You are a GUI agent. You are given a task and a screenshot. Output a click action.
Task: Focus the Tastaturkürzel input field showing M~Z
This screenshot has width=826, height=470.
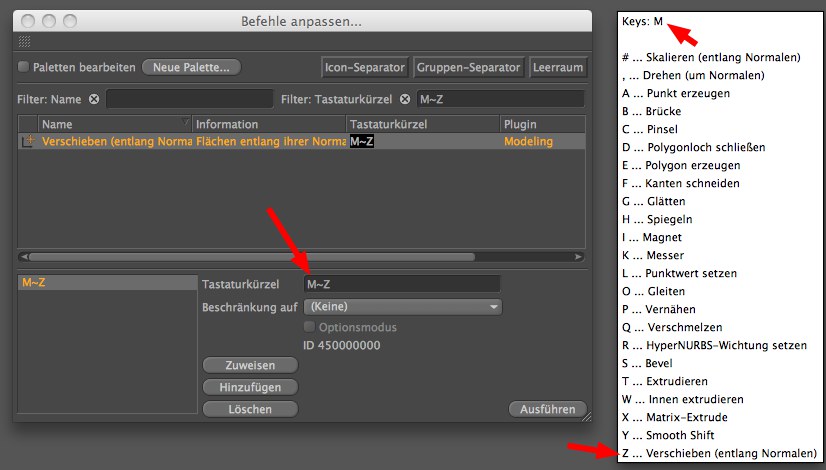point(401,285)
